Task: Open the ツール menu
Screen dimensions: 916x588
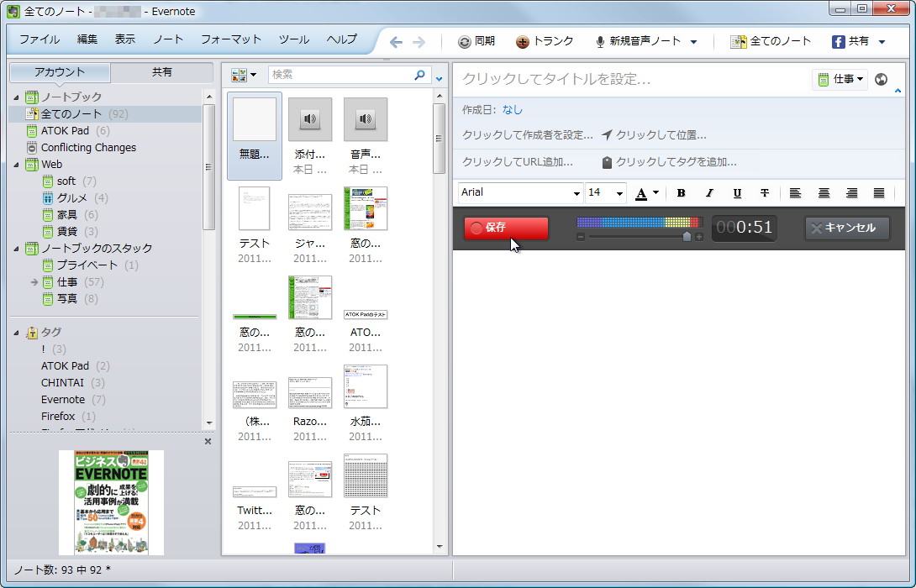Action: coord(293,39)
